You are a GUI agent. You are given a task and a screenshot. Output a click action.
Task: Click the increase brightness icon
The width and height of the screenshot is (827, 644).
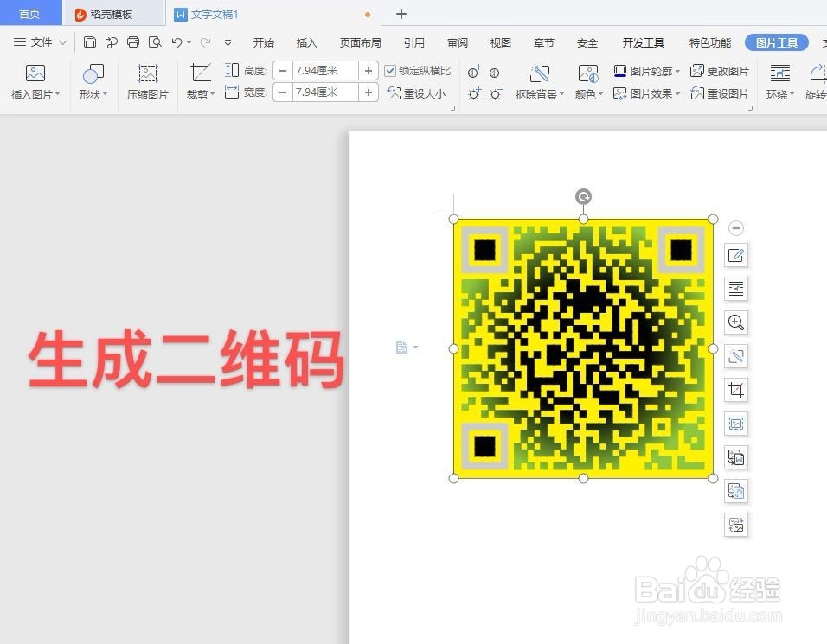click(474, 94)
